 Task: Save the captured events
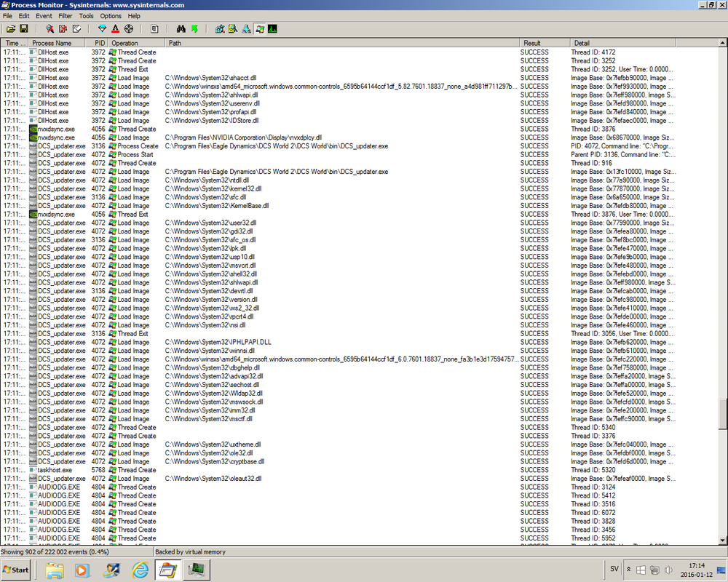(x=25, y=29)
